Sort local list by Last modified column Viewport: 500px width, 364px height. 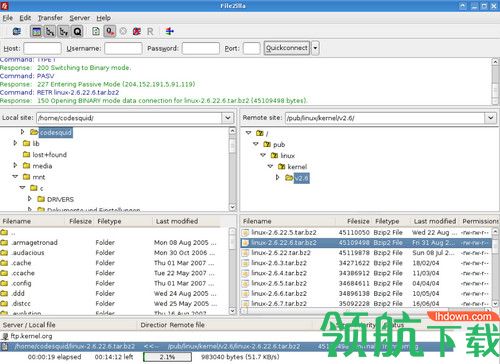[187, 221]
